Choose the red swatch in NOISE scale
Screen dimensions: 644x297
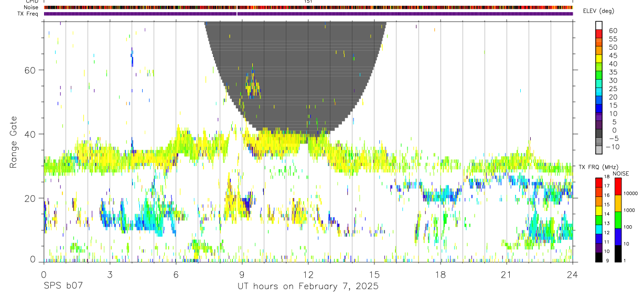point(618,186)
